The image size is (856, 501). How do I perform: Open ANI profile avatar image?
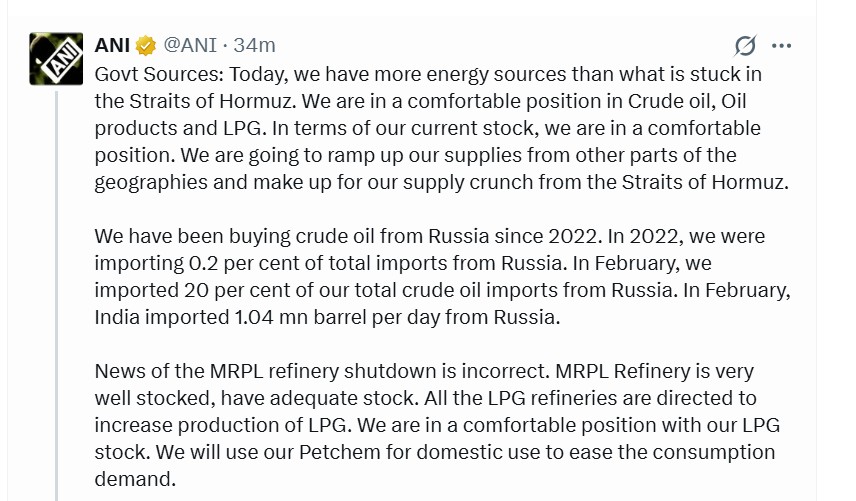pos(56,58)
